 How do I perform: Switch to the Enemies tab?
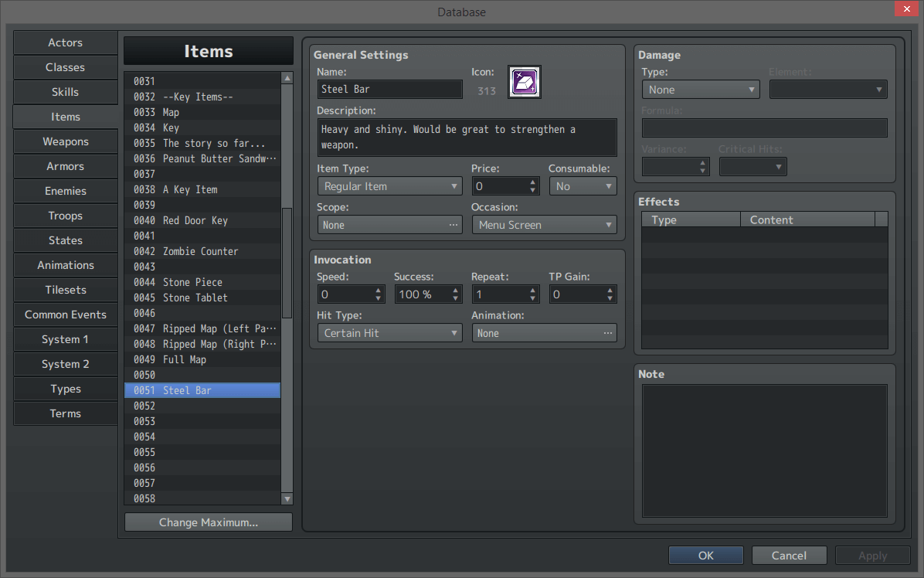66,191
